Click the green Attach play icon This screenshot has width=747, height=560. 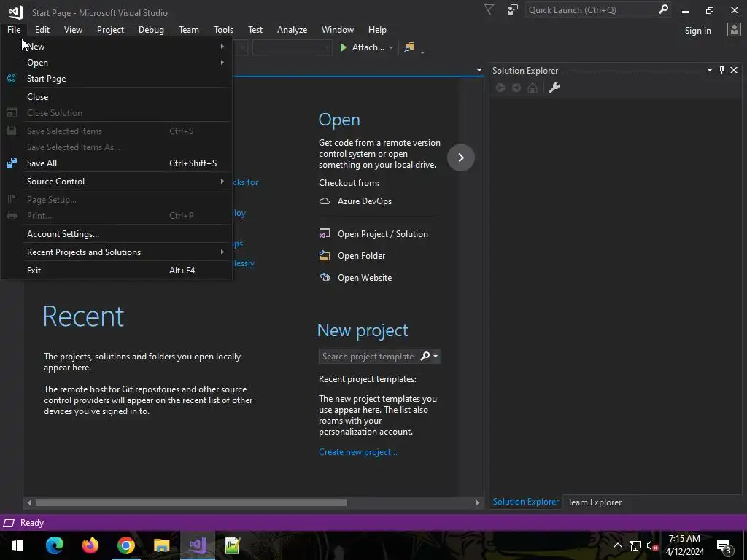(x=343, y=47)
